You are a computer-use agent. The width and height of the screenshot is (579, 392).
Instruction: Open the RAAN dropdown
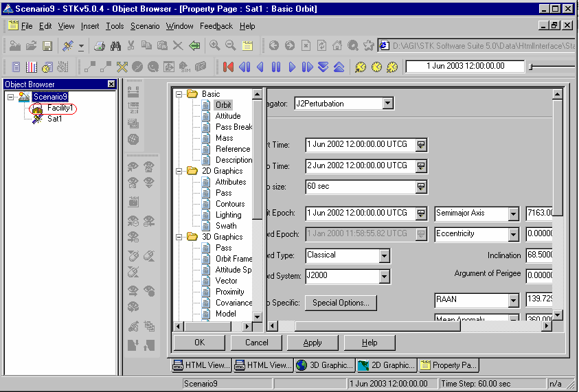click(x=513, y=301)
